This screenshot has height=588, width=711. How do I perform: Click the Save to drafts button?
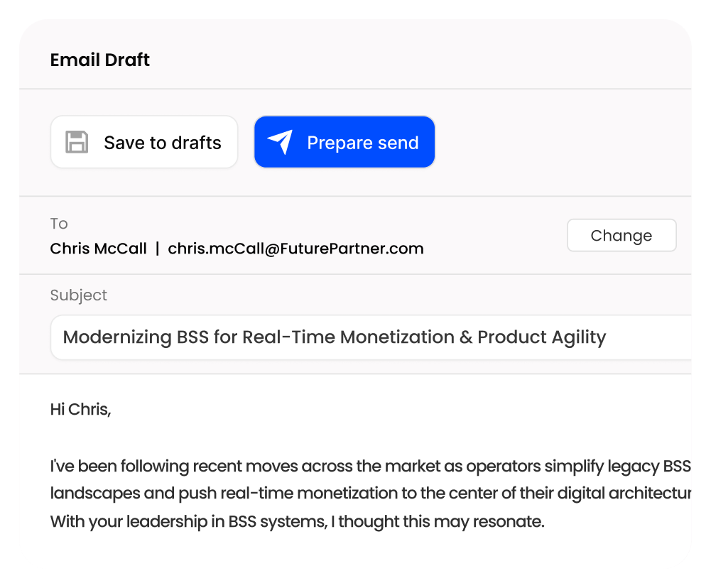coord(143,141)
